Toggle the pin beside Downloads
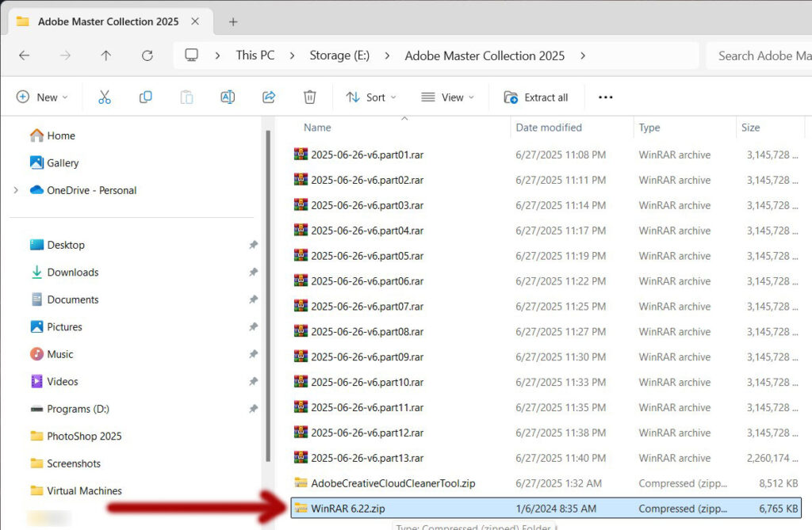Screen dimensions: 812x530 253,273
